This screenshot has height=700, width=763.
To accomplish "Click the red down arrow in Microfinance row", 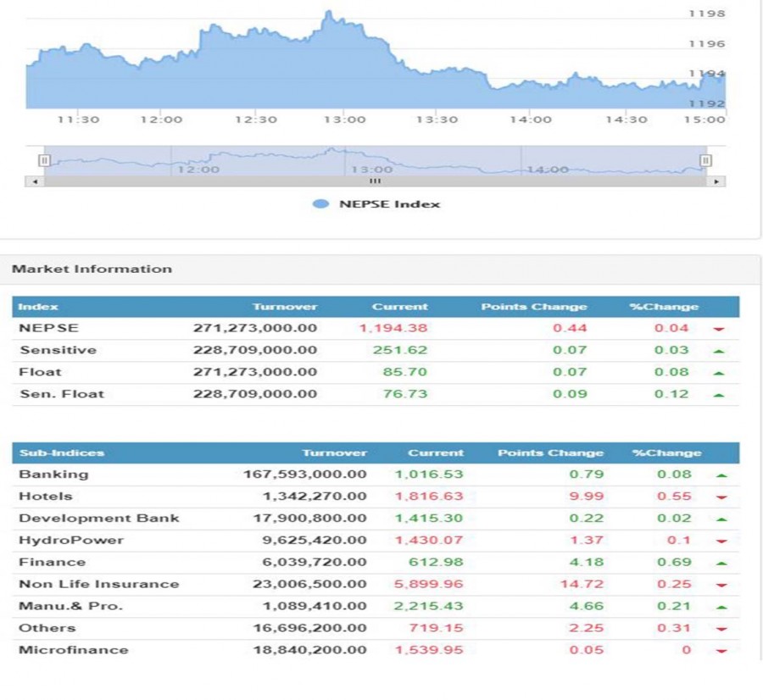I will point(721,651).
